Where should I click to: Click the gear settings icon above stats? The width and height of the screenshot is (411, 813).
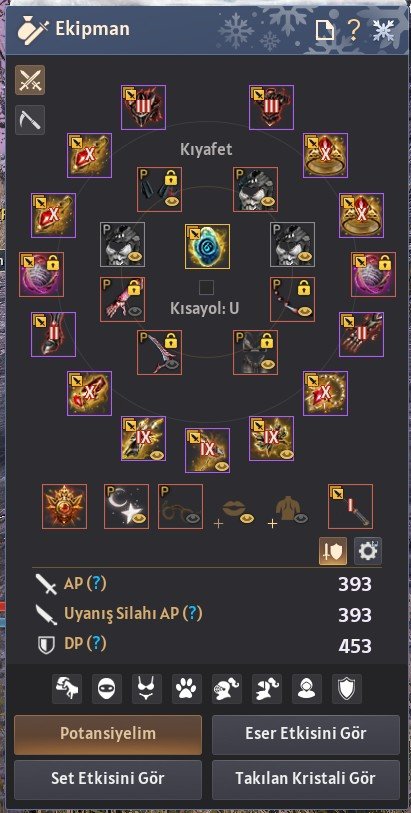pos(368,551)
